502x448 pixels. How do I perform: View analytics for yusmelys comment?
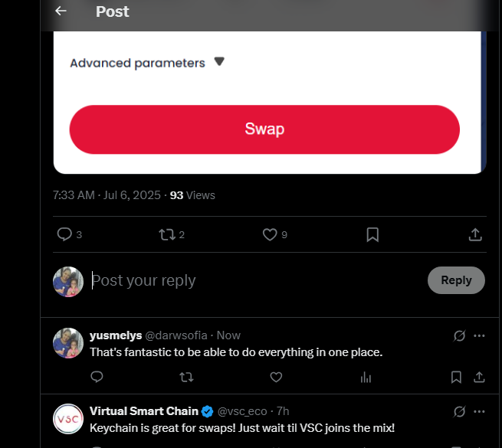click(366, 378)
